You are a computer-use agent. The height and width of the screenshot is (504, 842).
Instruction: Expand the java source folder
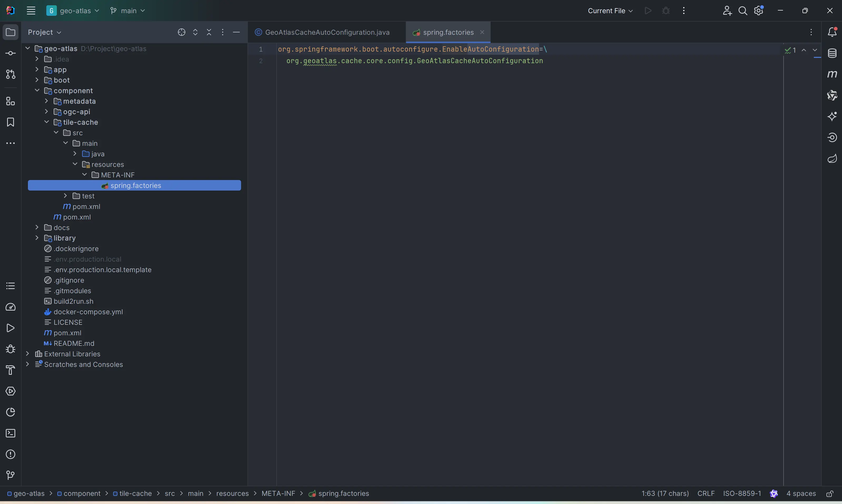coord(75,153)
